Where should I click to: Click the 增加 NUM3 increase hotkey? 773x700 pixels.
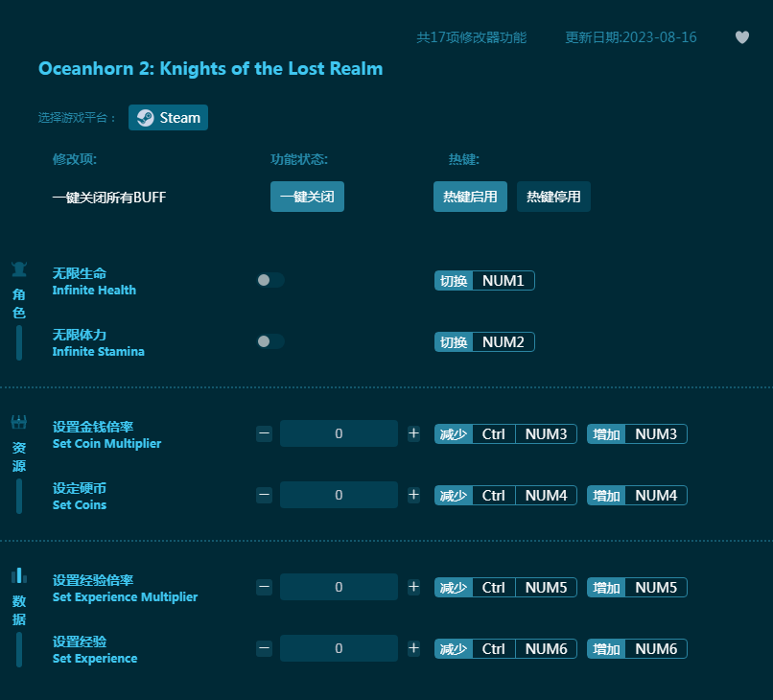(637, 434)
